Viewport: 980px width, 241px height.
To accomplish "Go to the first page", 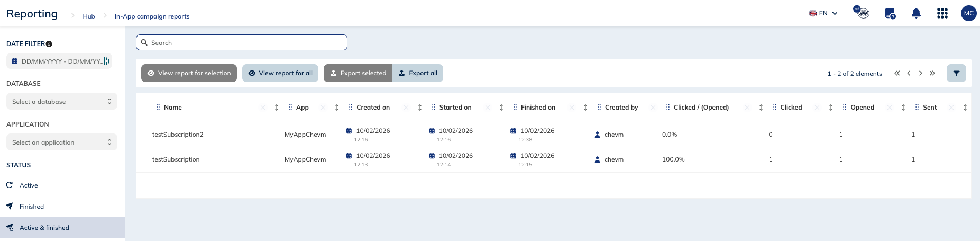I will click(x=897, y=73).
